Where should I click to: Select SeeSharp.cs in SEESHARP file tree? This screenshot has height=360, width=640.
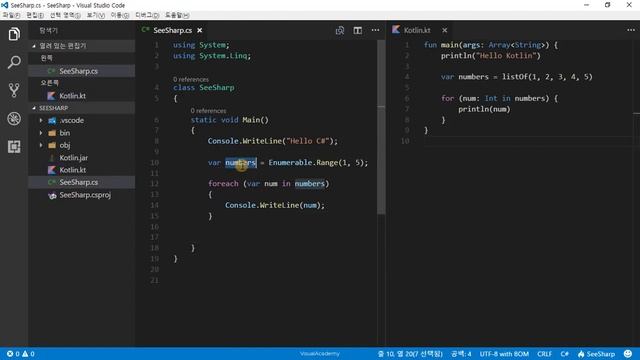(x=81, y=182)
